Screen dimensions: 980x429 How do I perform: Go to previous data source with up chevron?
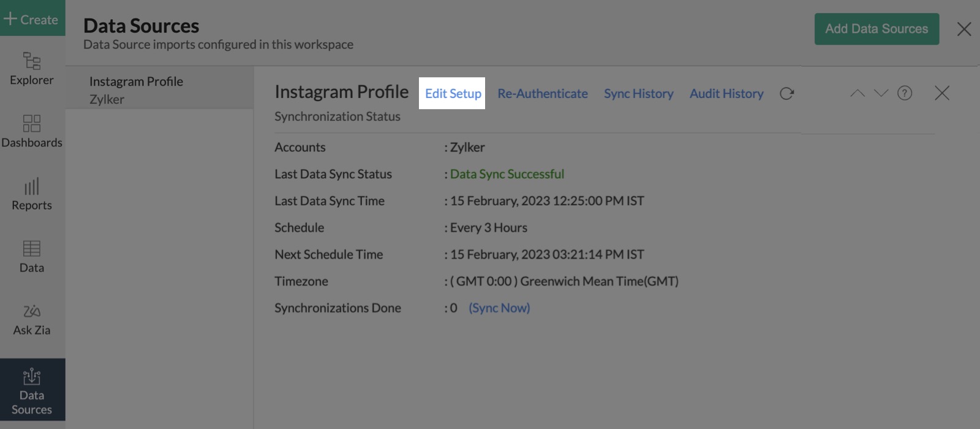click(x=858, y=93)
